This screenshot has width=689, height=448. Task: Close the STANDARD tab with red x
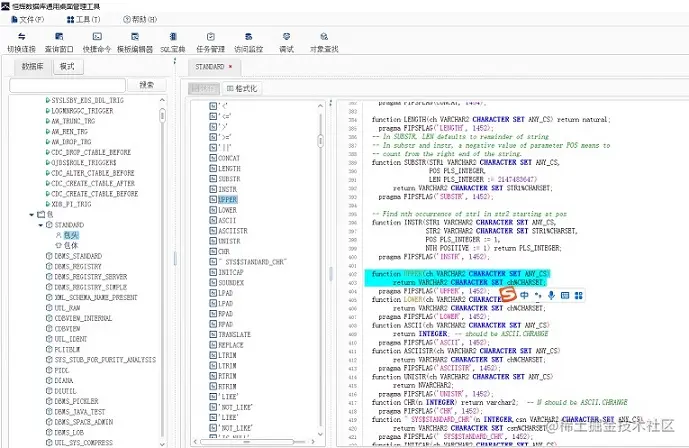[x=230, y=67]
